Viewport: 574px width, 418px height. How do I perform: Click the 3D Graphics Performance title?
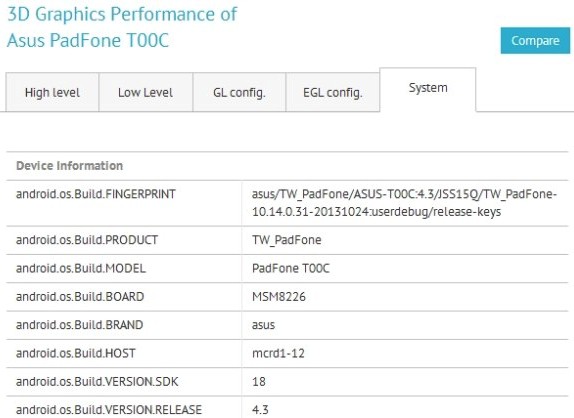click(x=122, y=27)
